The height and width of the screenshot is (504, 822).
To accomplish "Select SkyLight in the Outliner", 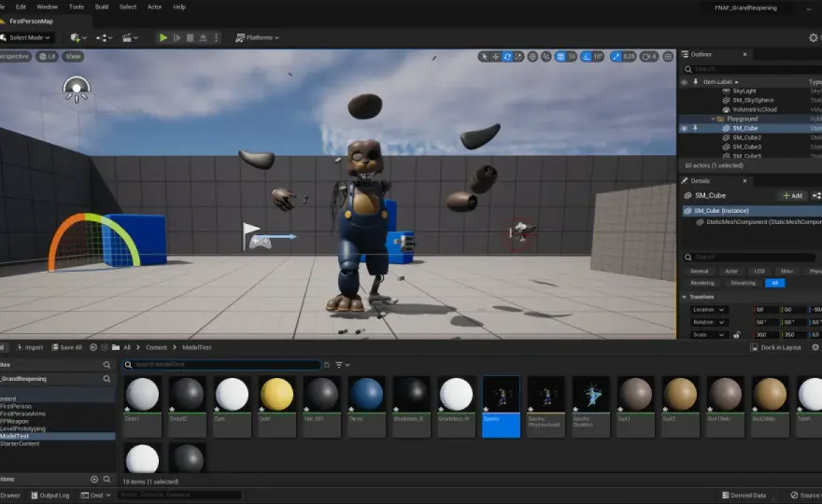I will (x=744, y=91).
